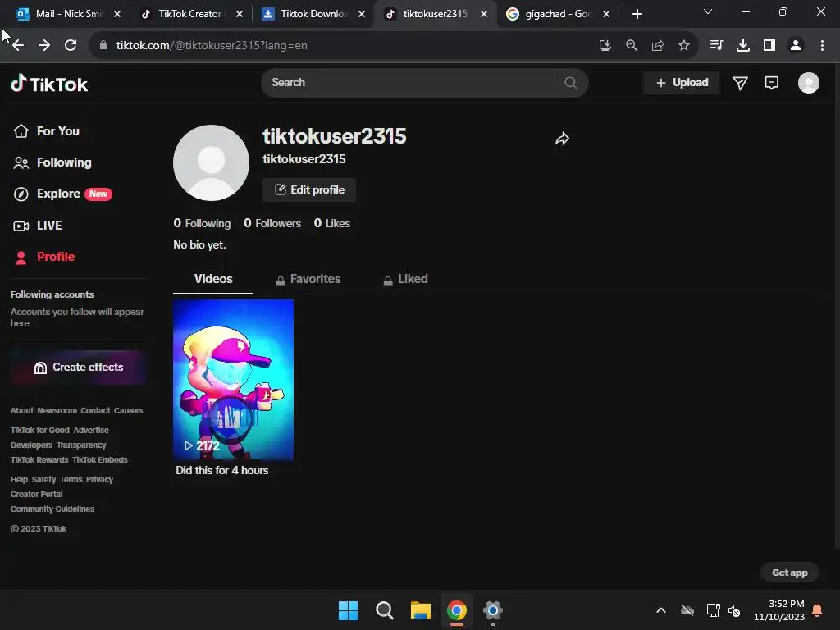The height and width of the screenshot is (630, 840).
Task: Open the Newsroom footer link
Action: coord(57,411)
